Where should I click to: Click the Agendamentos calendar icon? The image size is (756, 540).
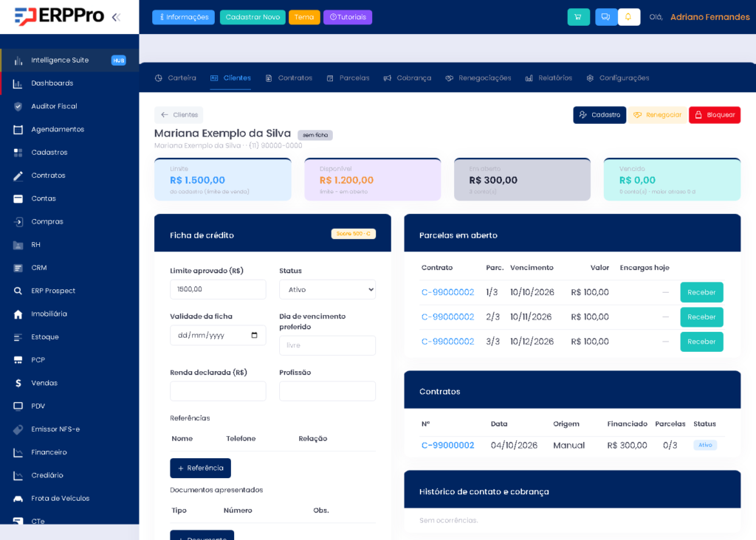pos(18,130)
